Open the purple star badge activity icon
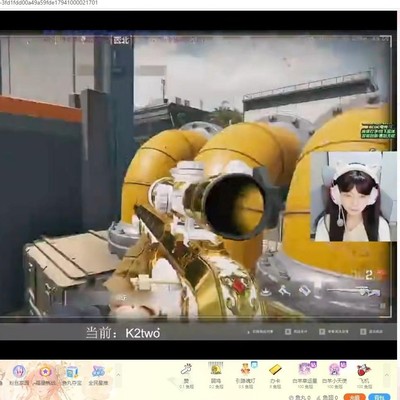 (45, 376)
